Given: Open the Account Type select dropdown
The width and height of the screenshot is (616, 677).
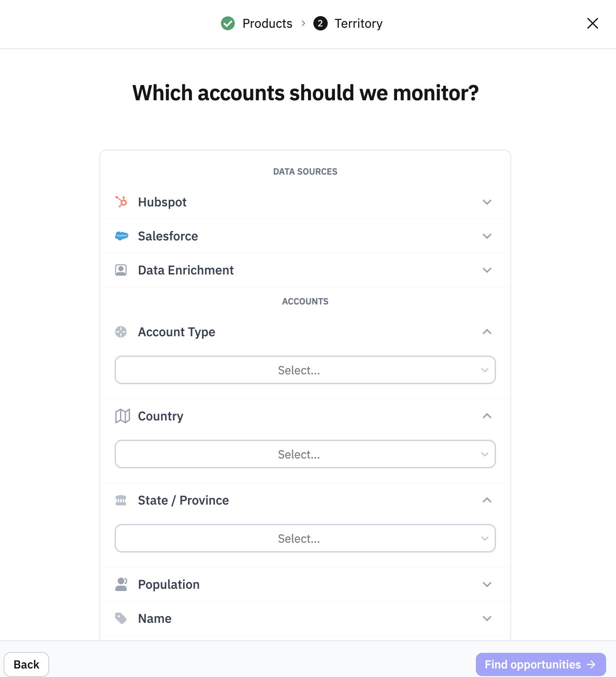Looking at the screenshot, I should pyautogui.click(x=305, y=370).
